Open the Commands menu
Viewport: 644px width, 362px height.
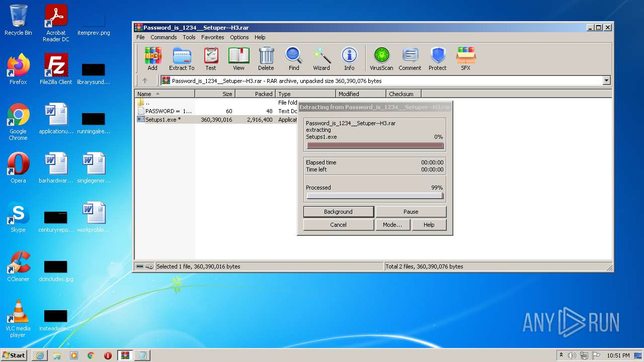[x=164, y=37]
